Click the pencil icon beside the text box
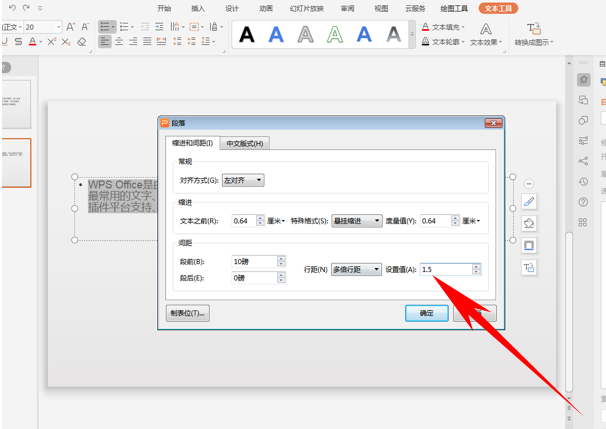The height and width of the screenshot is (429, 606). point(529,202)
